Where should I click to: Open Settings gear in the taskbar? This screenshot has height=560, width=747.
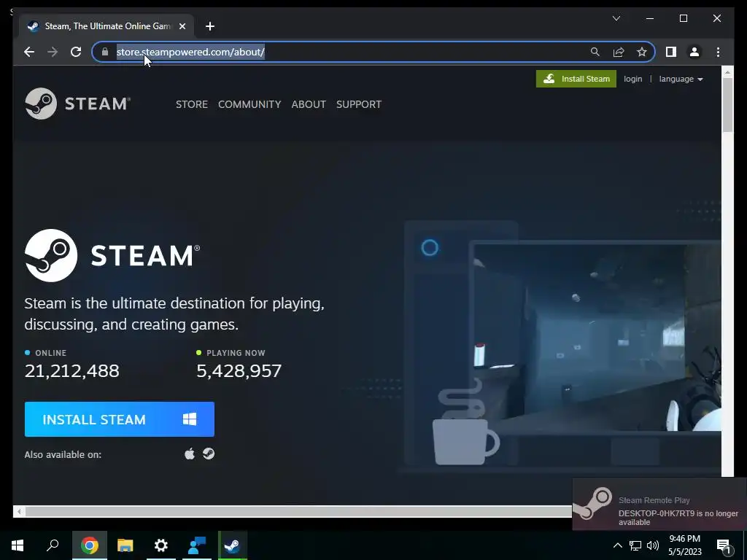click(x=161, y=545)
